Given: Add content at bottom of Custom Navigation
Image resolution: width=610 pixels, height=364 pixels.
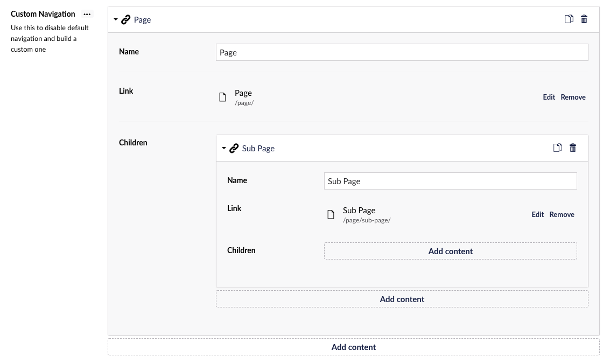Looking at the screenshot, I should 353,347.
